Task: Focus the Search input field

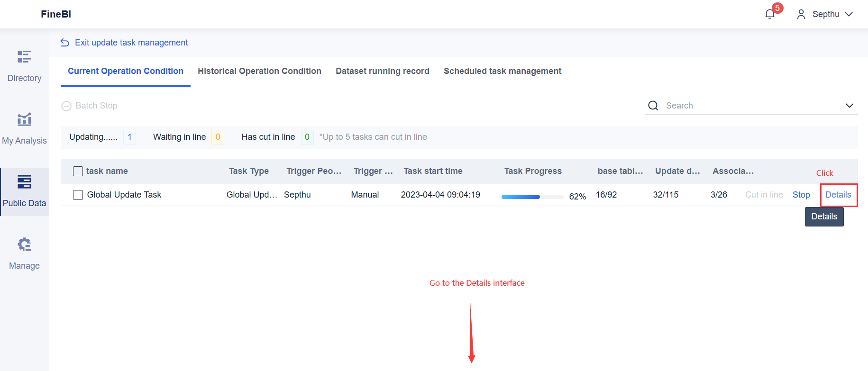Action: [751, 106]
